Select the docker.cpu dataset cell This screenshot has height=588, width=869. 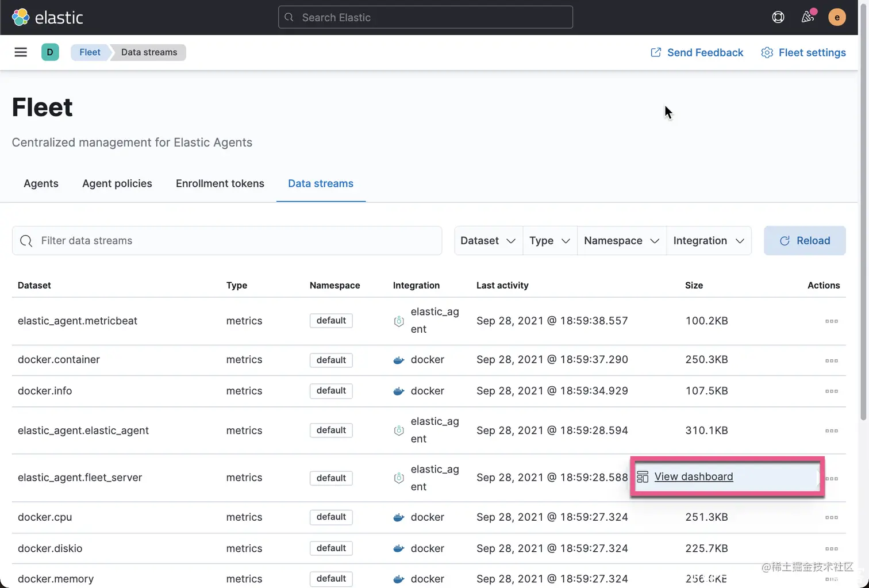point(45,517)
